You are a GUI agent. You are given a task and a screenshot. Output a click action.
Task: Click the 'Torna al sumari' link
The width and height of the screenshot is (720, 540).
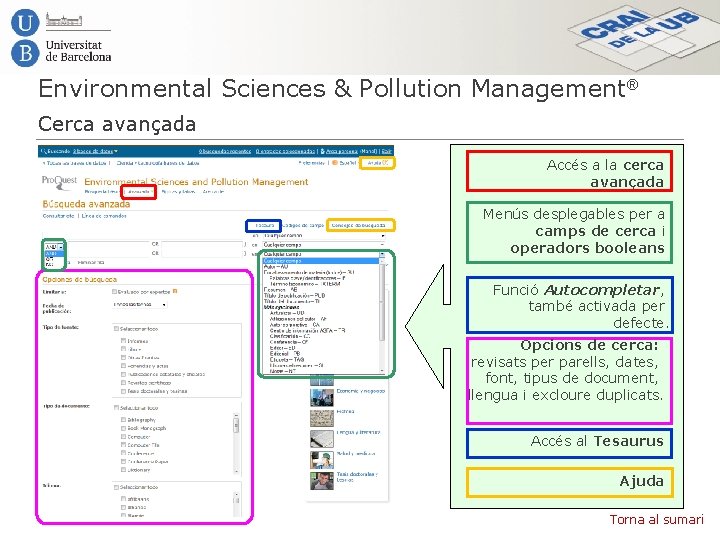(656, 519)
